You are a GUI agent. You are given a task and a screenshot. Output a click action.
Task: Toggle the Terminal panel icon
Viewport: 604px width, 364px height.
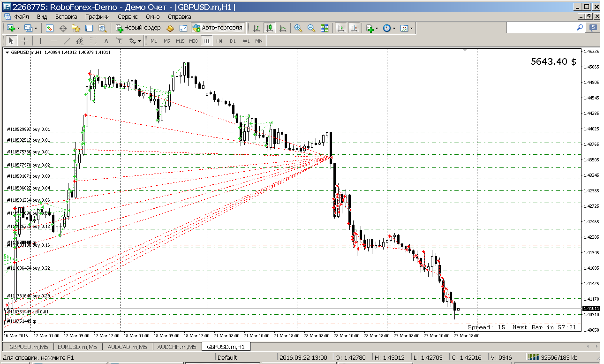click(89, 28)
